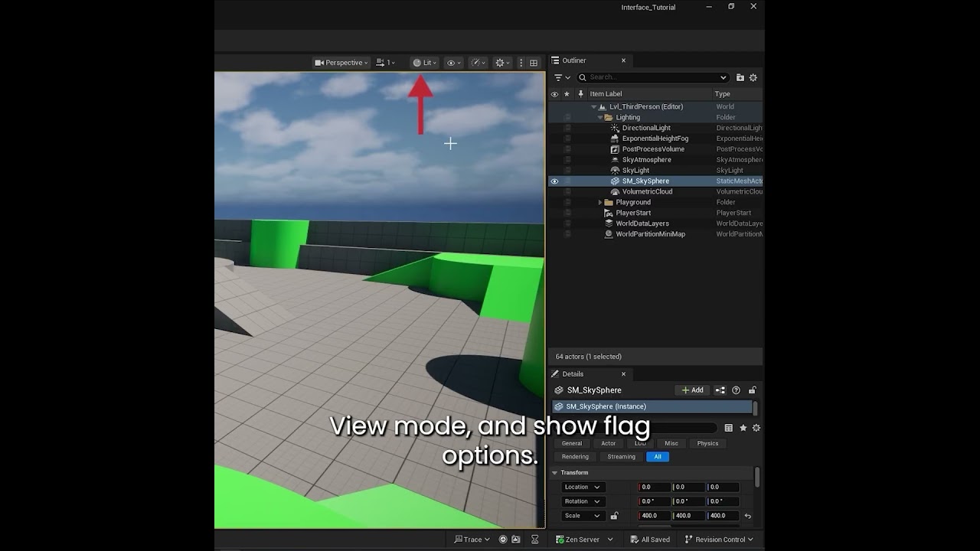Viewport: 980px width, 551px height.
Task: Select SkyAtmosphere in the Outliner
Action: (x=646, y=160)
